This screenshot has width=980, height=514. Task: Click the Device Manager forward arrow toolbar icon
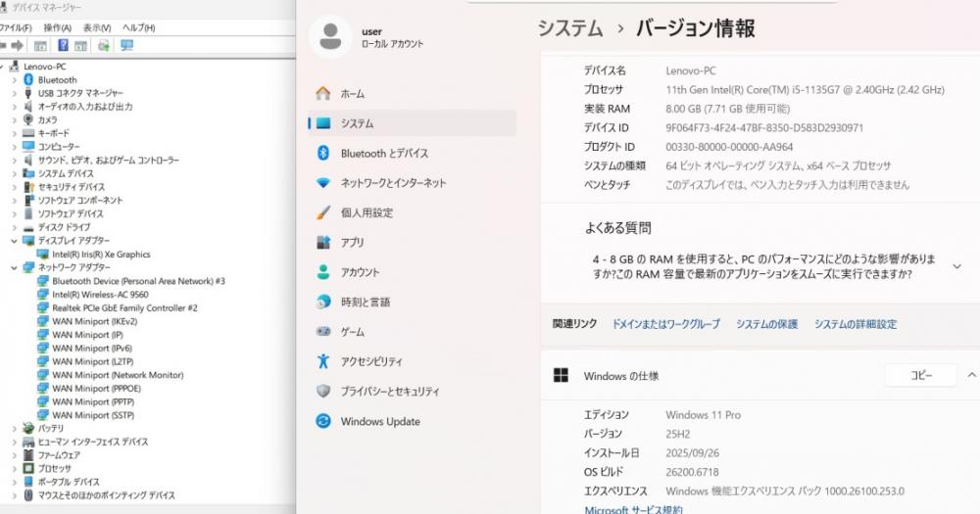[17, 45]
